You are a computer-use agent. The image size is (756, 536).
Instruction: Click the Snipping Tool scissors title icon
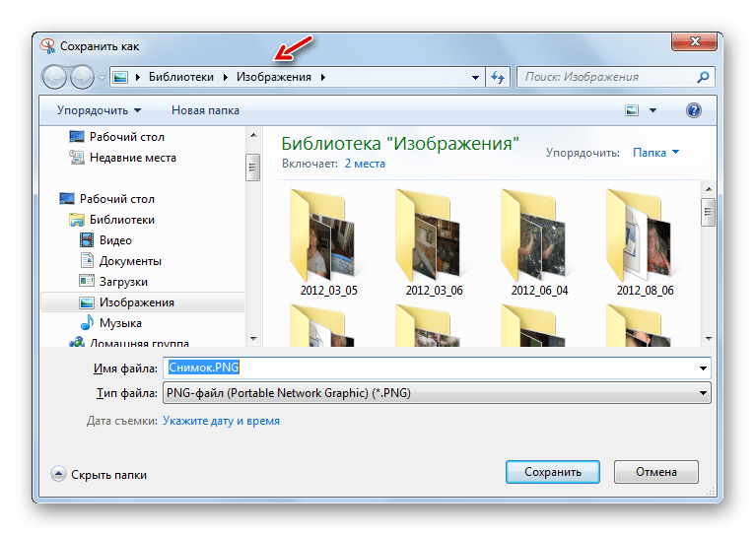(x=47, y=46)
